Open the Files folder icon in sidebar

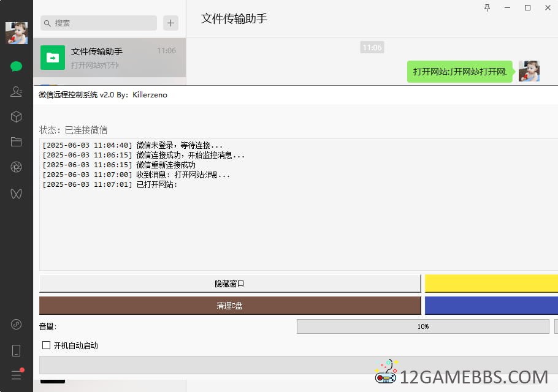pyautogui.click(x=16, y=142)
